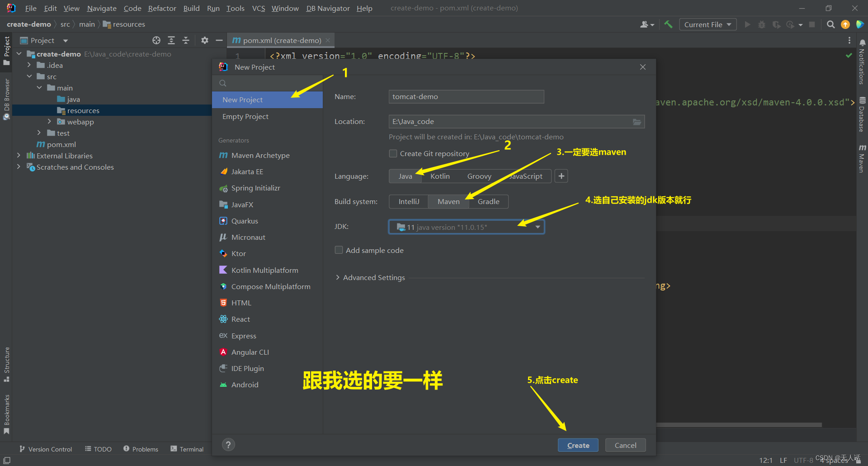Click the Project view settings gear icon
Viewport: 868px width, 466px height.
(x=205, y=40)
